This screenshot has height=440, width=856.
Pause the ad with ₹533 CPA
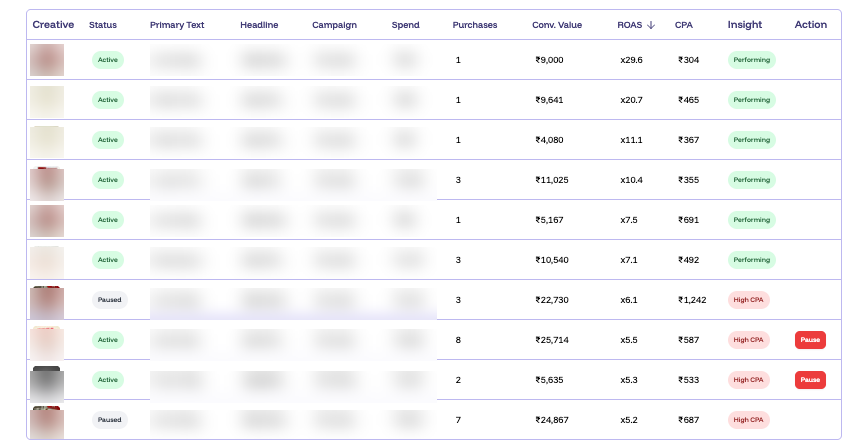pos(810,380)
